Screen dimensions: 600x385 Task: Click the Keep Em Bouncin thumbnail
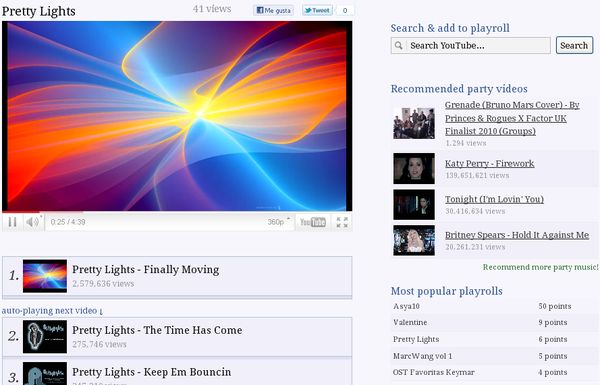[45, 374]
